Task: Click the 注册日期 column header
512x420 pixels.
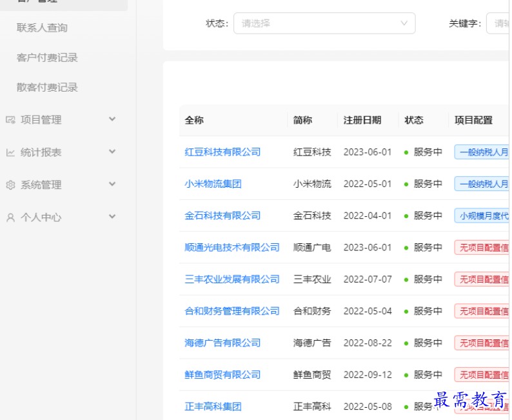Action: (362, 120)
